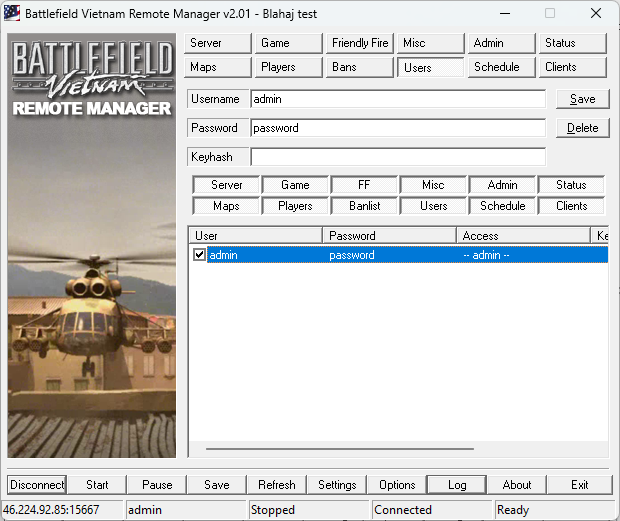Toggle the FF access permission button
Screen dimensions: 620x521
point(364,185)
